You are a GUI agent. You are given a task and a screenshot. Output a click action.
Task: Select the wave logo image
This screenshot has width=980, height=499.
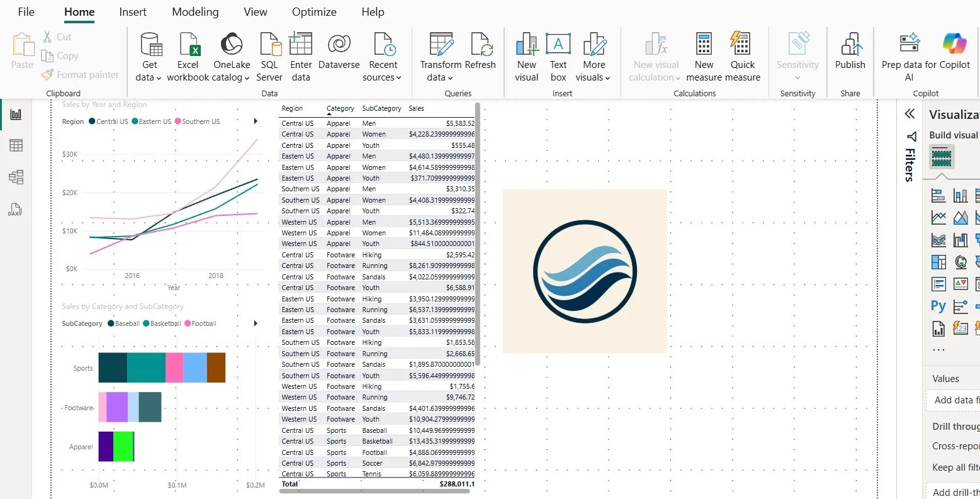point(585,271)
